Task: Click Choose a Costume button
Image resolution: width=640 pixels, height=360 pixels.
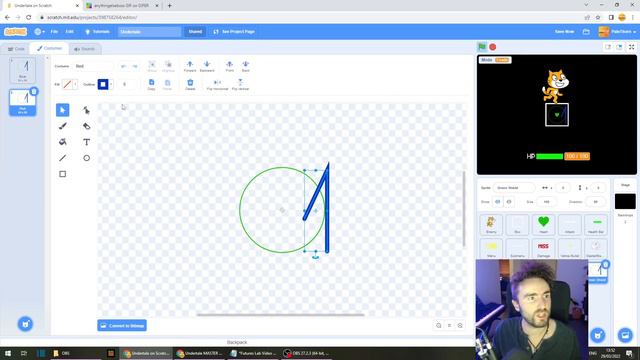Action: [x=25, y=324]
